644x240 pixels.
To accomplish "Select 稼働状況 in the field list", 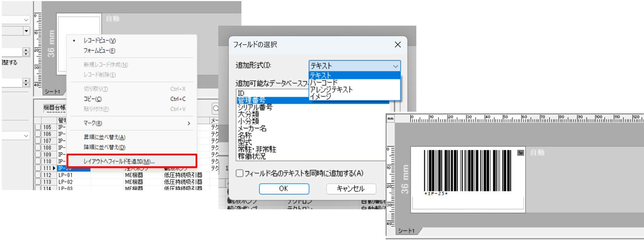I will tap(252, 156).
